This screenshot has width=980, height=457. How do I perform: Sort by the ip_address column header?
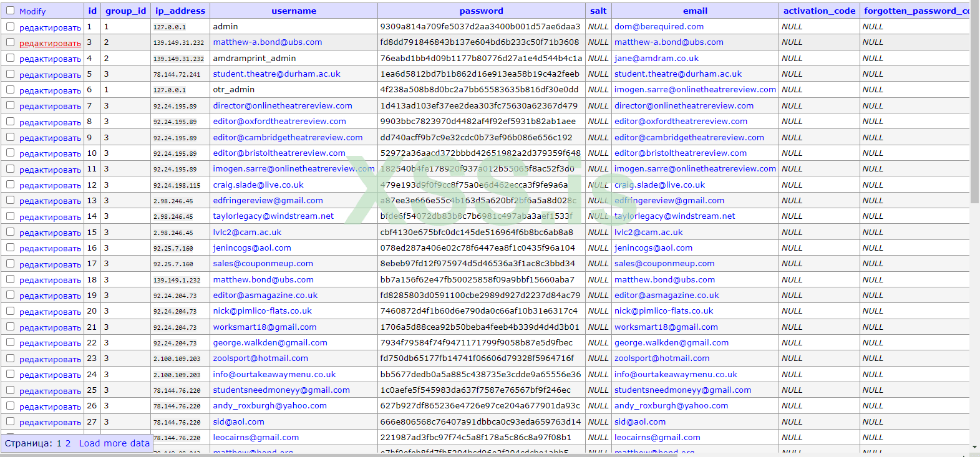coord(180,11)
